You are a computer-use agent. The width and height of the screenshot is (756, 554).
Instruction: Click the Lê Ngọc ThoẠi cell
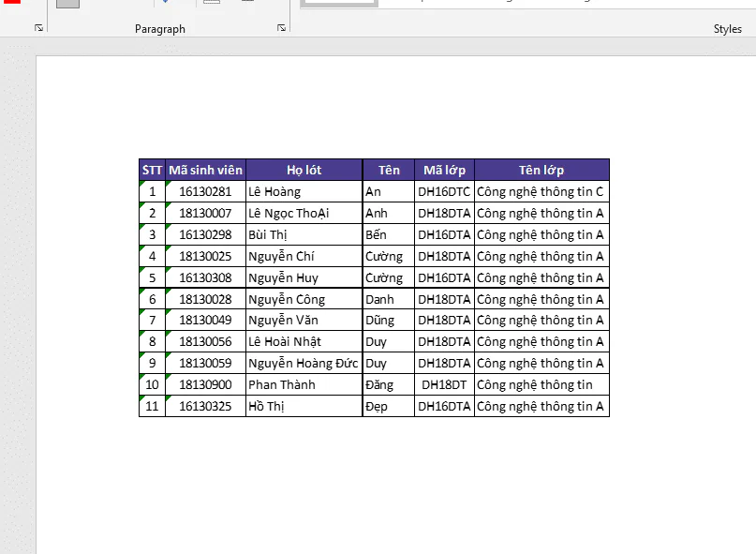[304, 214]
